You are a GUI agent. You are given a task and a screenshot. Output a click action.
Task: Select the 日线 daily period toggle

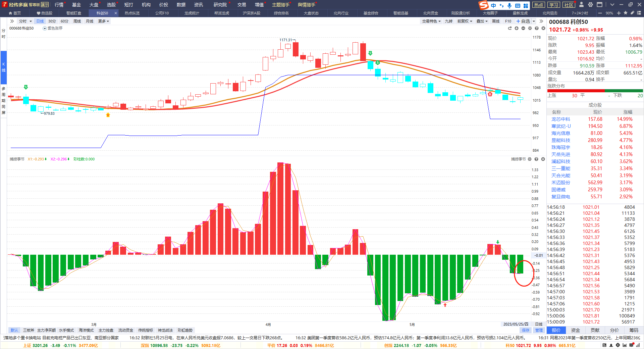[x=40, y=21]
